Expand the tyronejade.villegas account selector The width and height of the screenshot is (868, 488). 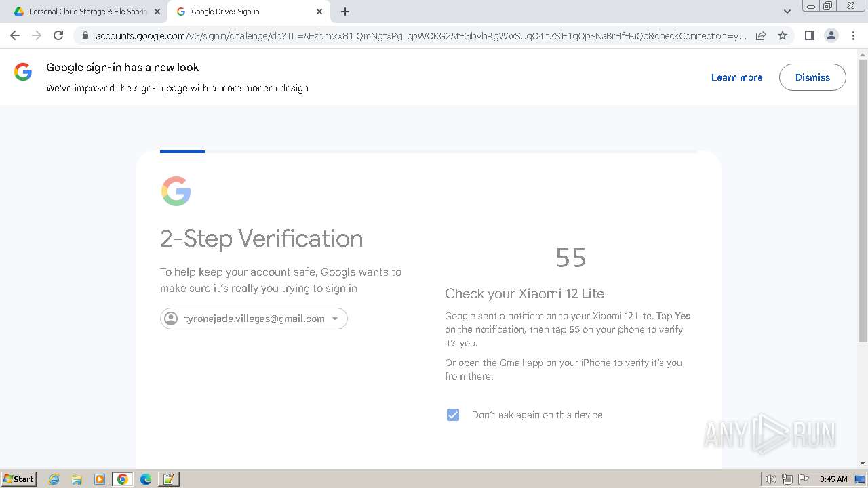pyautogui.click(x=254, y=319)
